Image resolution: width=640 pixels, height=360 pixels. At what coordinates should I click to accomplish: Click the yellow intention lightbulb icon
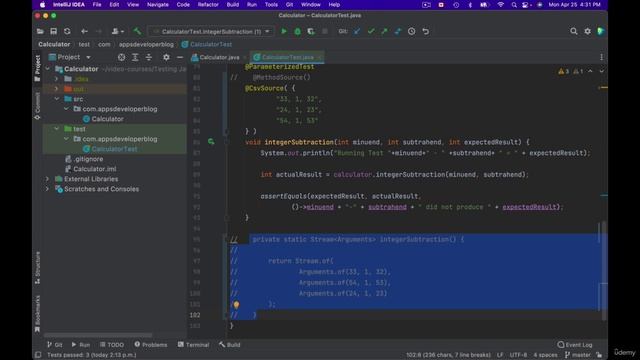pyautogui.click(x=236, y=304)
